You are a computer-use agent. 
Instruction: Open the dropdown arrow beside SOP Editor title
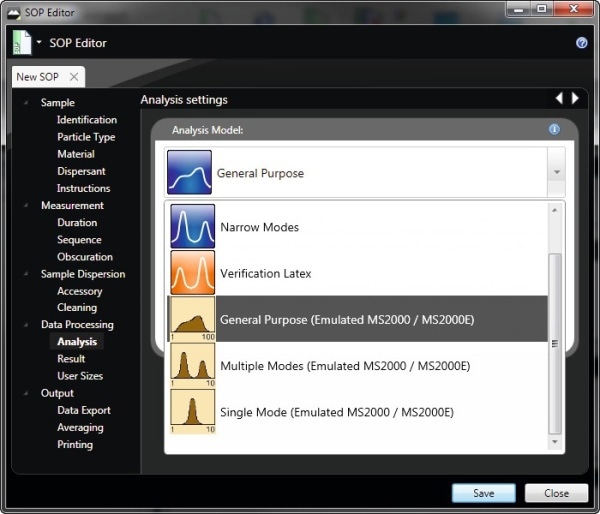tap(39, 42)
